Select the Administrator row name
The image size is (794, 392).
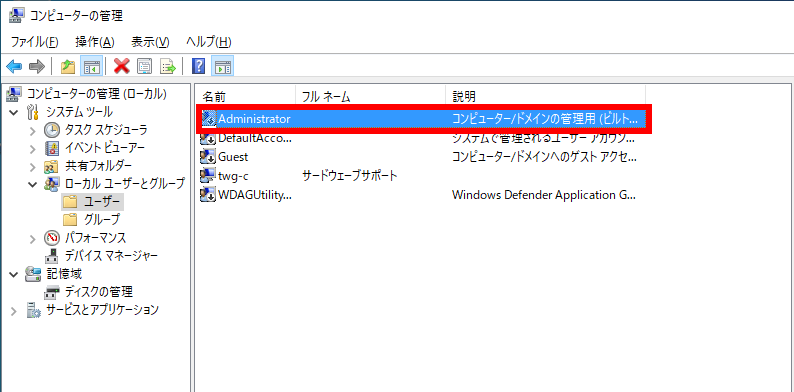click(254, 119)
